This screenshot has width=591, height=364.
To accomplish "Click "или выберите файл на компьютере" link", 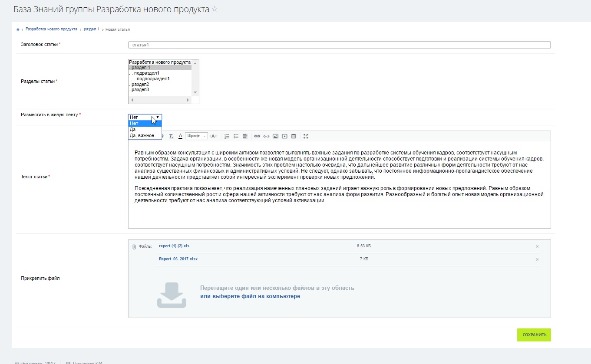I will (x=250, y=296).
